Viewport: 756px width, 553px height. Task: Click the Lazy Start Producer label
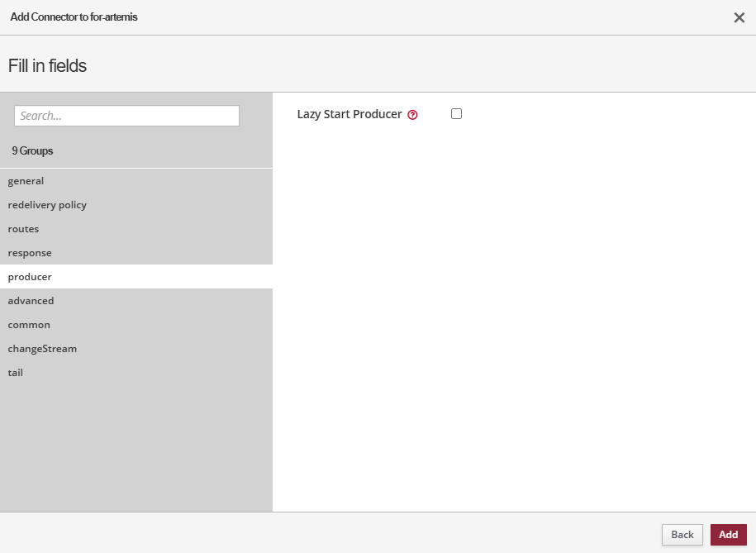click(349, 114)
